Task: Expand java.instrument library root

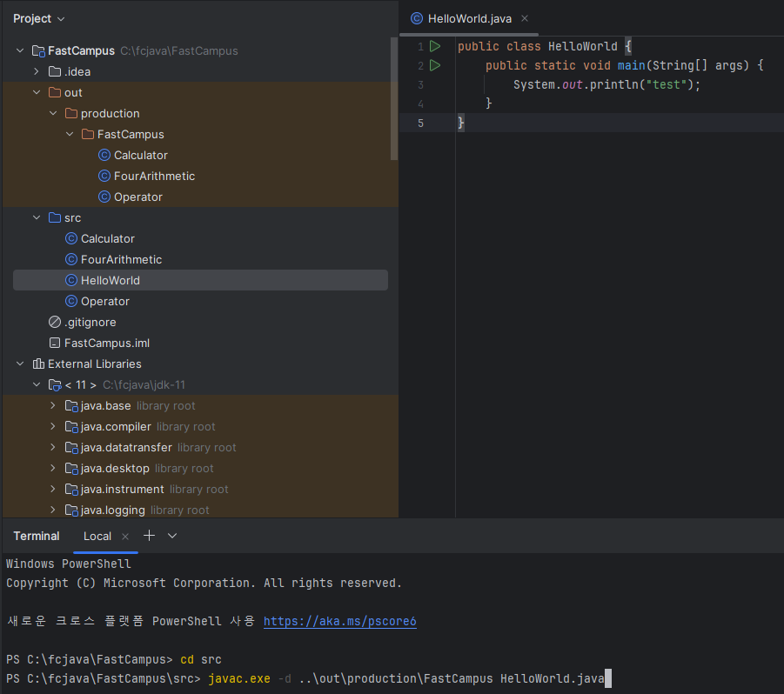Action: click(53, 489)
